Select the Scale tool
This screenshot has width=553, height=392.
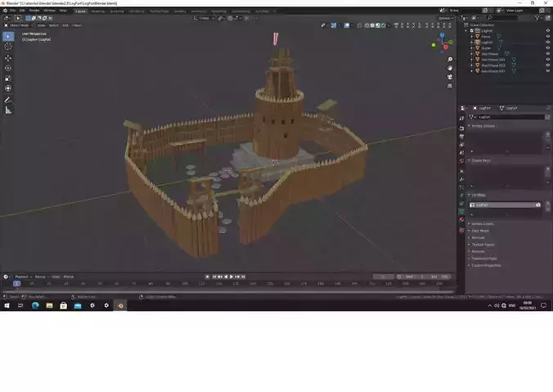pos(8,79)
